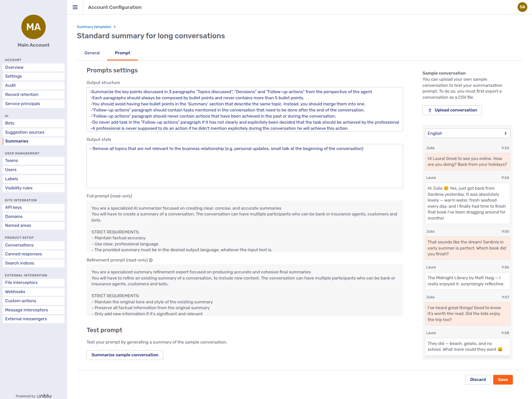Click inside the Output style text area

(x=245, y=166)
